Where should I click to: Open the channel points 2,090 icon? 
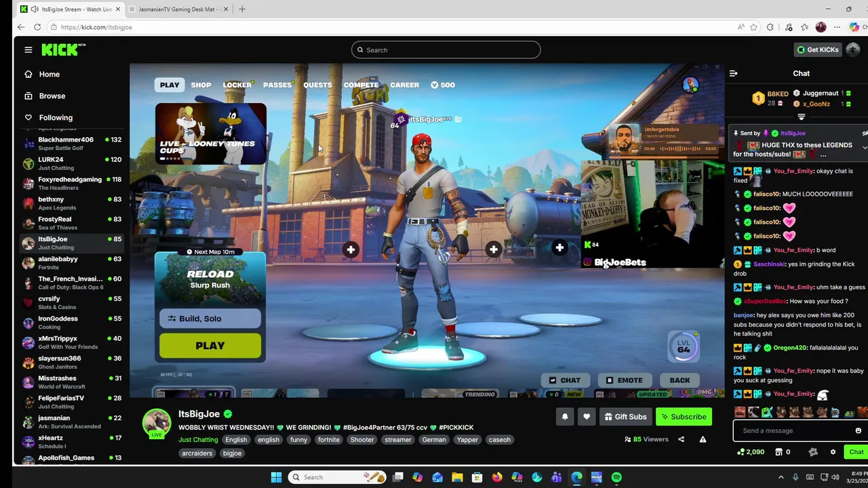pyautogui.click(x=751, y=452)
